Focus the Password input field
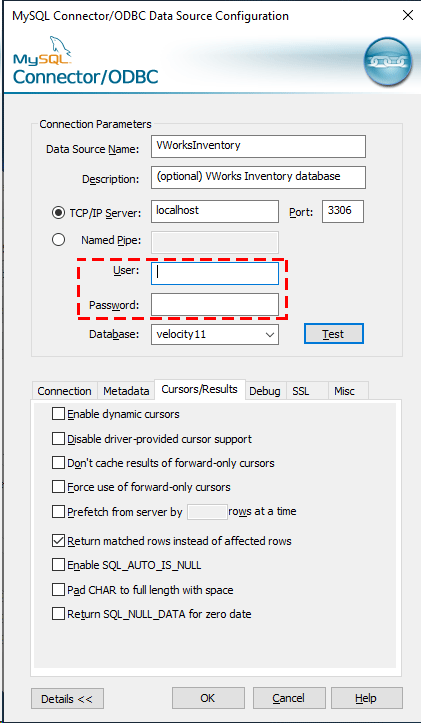Image resolution: width=421 pixels, height=723 pixels. point(214,305)
